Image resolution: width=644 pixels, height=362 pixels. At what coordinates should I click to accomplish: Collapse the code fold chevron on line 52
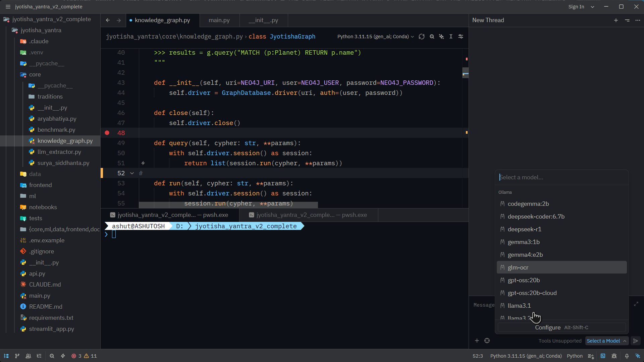(x=132, y=173)
